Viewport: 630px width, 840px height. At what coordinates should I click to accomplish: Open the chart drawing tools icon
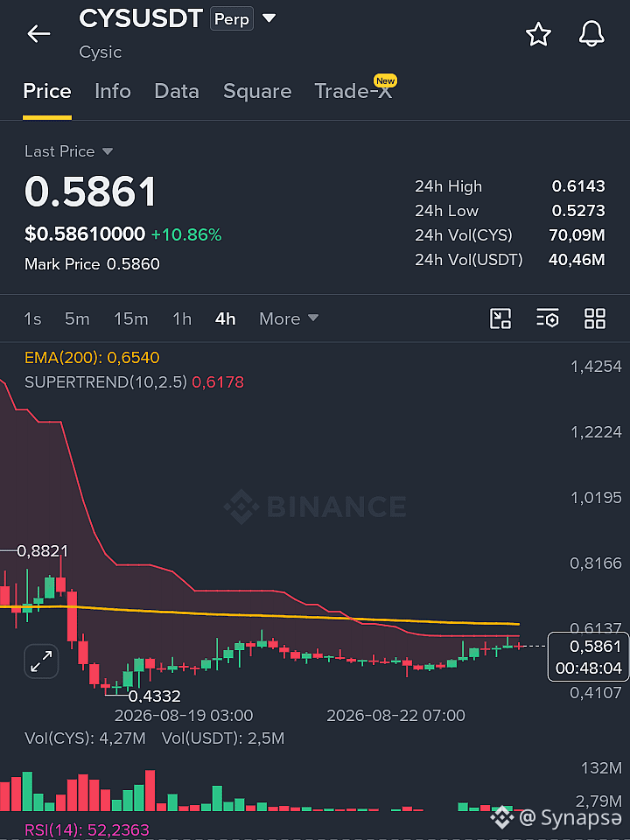pyautogui.click(x=500, y=318)
